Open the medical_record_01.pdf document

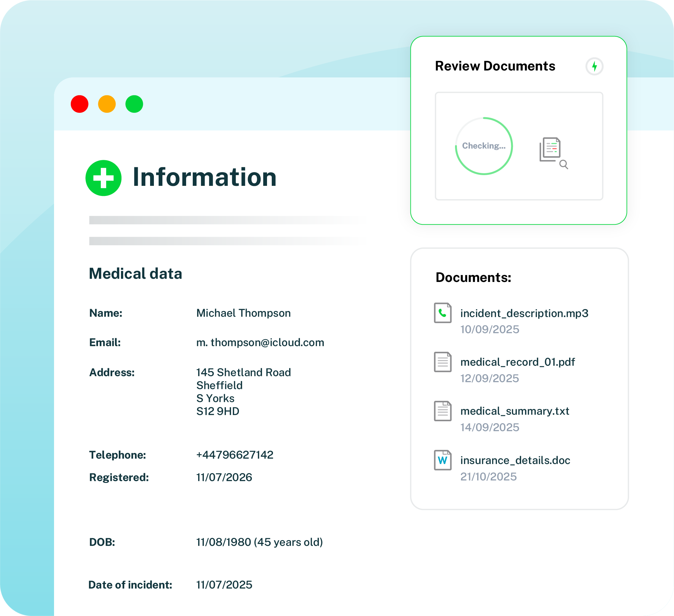pyautogui.click(x=517, y=362)
